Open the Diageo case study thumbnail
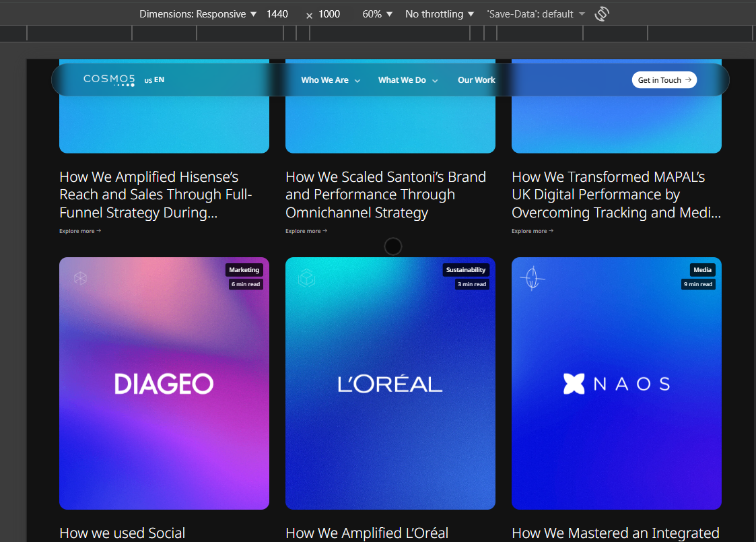Image resolution: width=756 pixels, height=542 pixels. [164, 383]
